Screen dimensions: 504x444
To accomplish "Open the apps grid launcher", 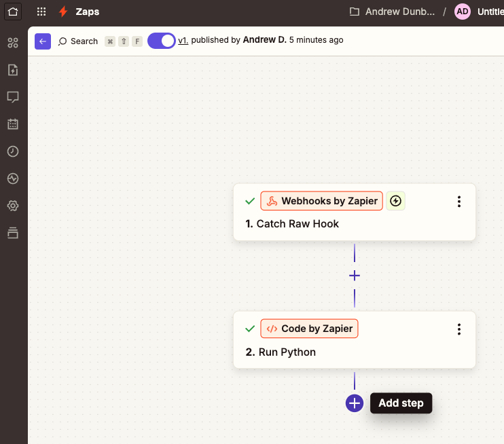I will point(41,12).
